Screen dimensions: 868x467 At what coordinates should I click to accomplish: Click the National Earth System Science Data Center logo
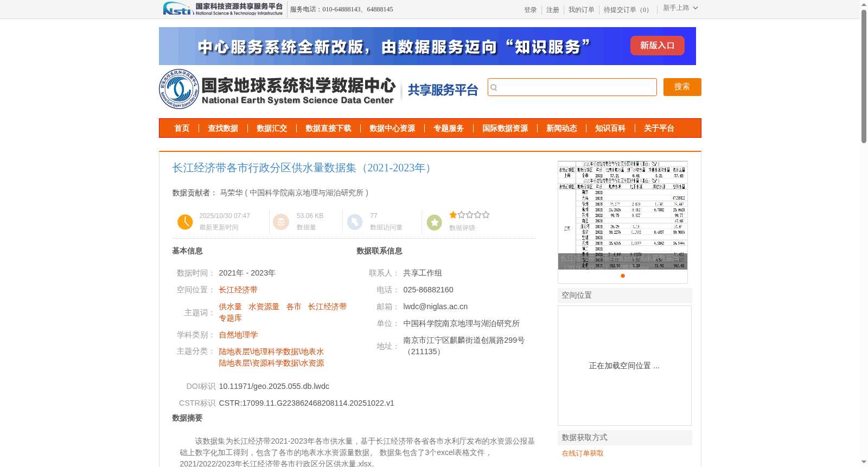278,89
